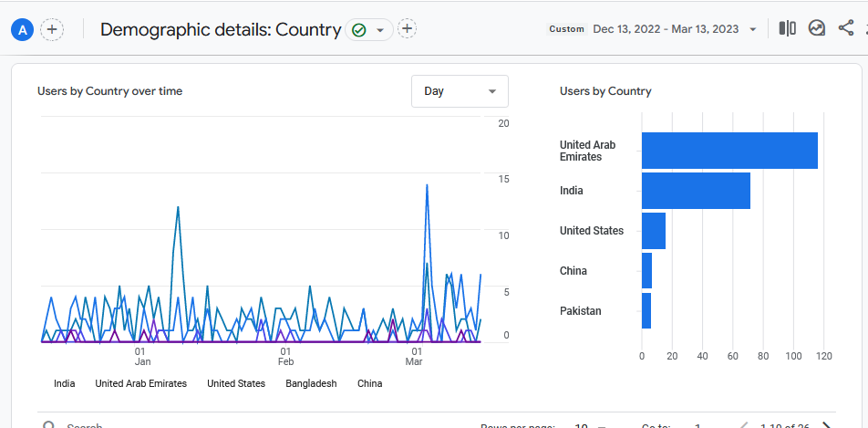The width and height of the screenshot is (868, 428).
Task: Select the Pakistan bar in the chart
Action: tap(646, 310)
